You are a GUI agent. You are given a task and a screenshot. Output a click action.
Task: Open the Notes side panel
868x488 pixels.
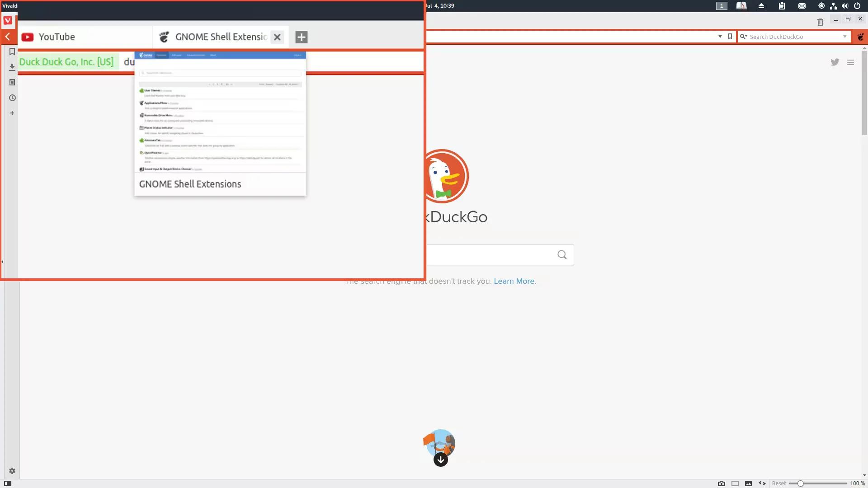pos(12,82)
